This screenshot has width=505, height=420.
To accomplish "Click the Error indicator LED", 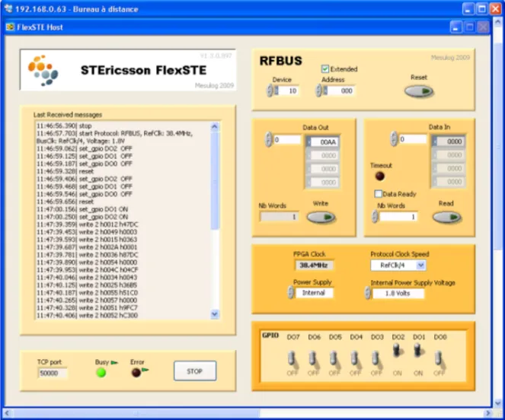I will pyautogui.click(x=136, y=373).
